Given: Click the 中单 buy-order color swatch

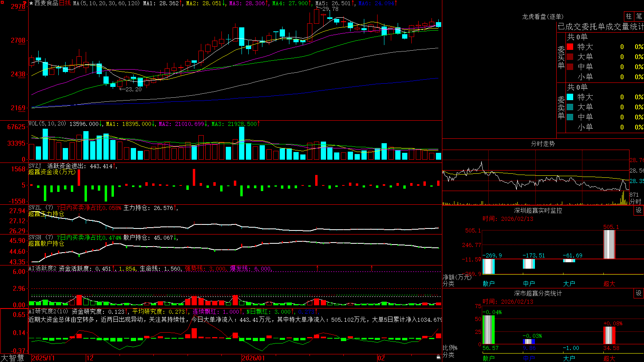Looking at the screenshot, I should tap(570, 67).
